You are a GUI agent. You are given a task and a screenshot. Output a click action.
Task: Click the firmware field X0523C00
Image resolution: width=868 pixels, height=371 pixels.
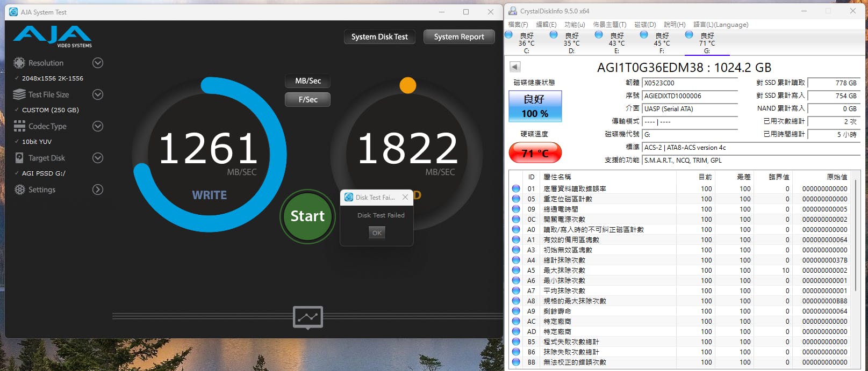690,83
